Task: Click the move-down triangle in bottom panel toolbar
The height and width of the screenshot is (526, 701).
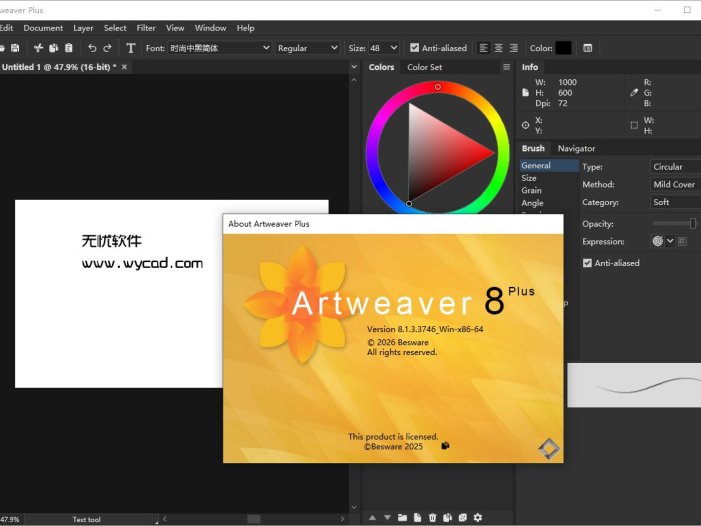Action: [x=387, y=518]
